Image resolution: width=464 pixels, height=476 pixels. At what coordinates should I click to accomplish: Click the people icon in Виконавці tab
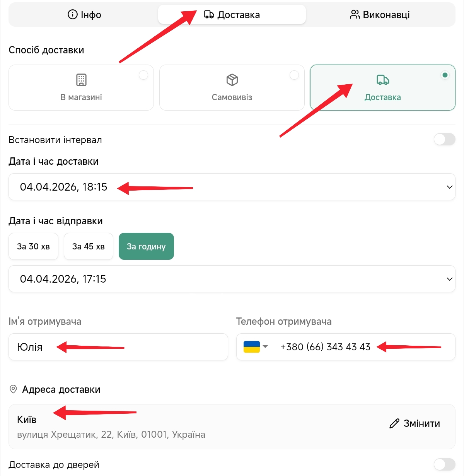(x=355, y=15)
